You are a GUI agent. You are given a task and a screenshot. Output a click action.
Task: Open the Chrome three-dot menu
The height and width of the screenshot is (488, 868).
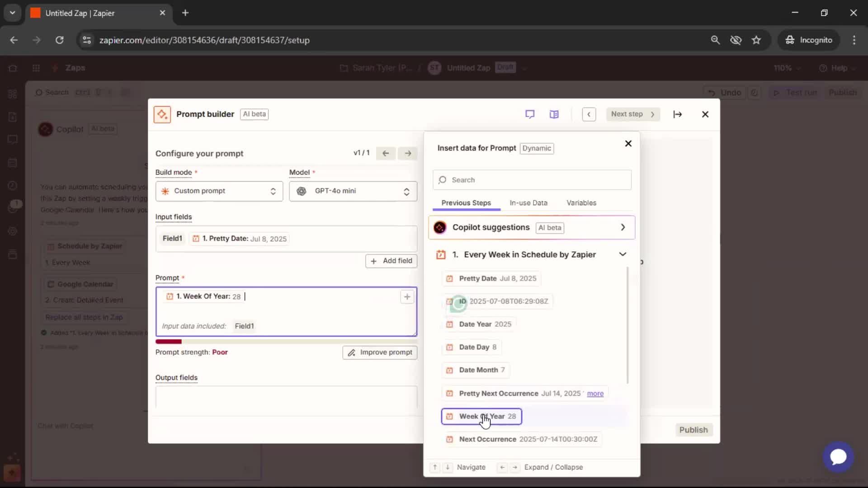coord(854,40)
